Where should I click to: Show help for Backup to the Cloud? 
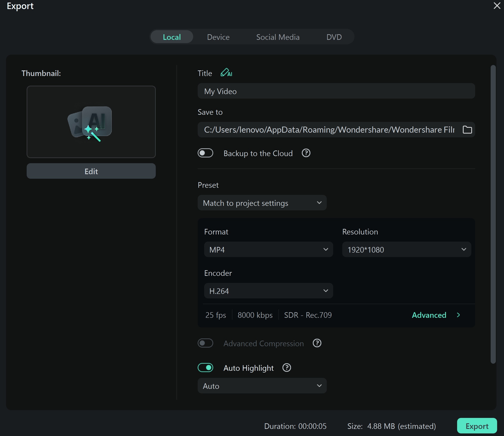pyautogui.click(x=306, y=153)
